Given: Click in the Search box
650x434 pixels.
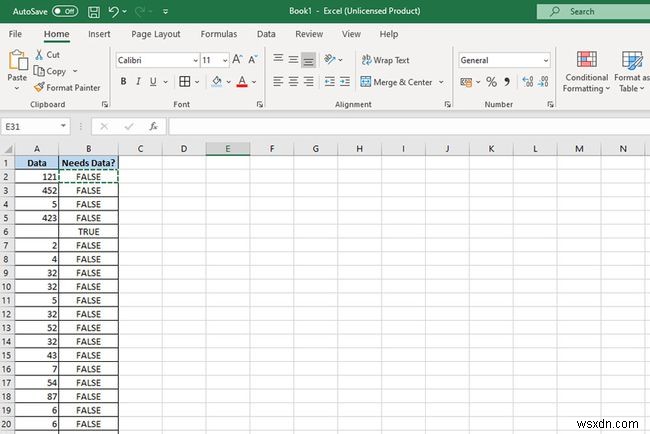Looking at the screenshot, I should (593, 12).
